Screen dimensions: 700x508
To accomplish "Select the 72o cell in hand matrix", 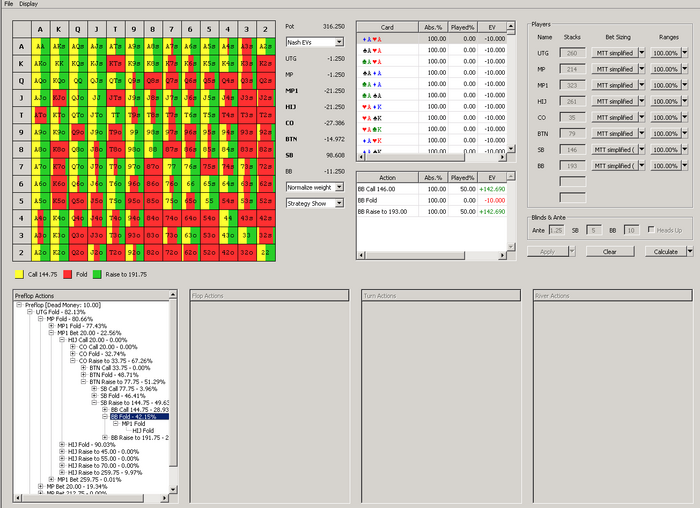I will pyautogui.click(x=171, y=252).
